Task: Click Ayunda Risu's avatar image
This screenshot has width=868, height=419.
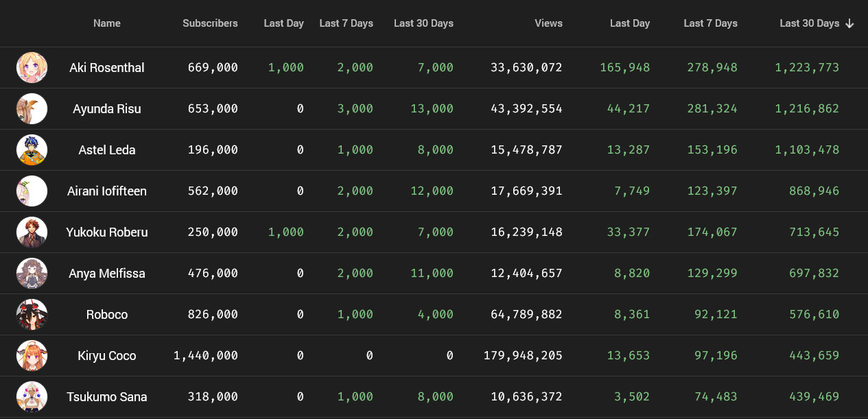Action: point(32,108)
